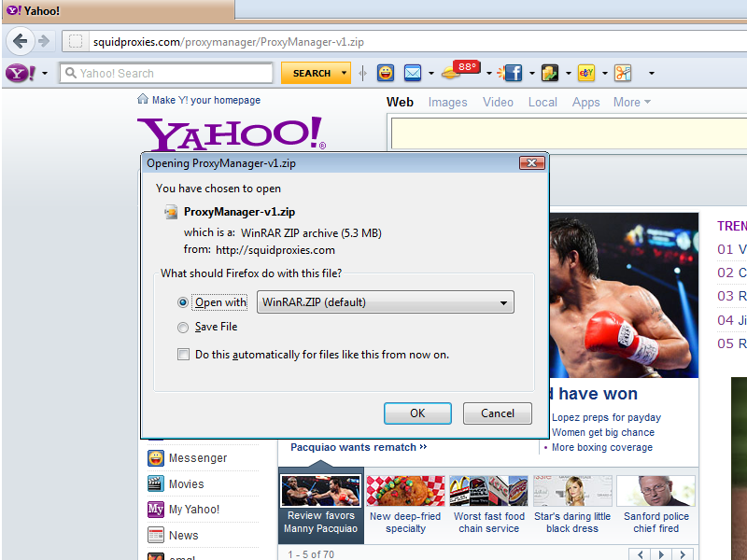The height and width of the screenshot is (560, 747).
Task: Open the My Yahoo! sidebar link
Action: point(194,509)
